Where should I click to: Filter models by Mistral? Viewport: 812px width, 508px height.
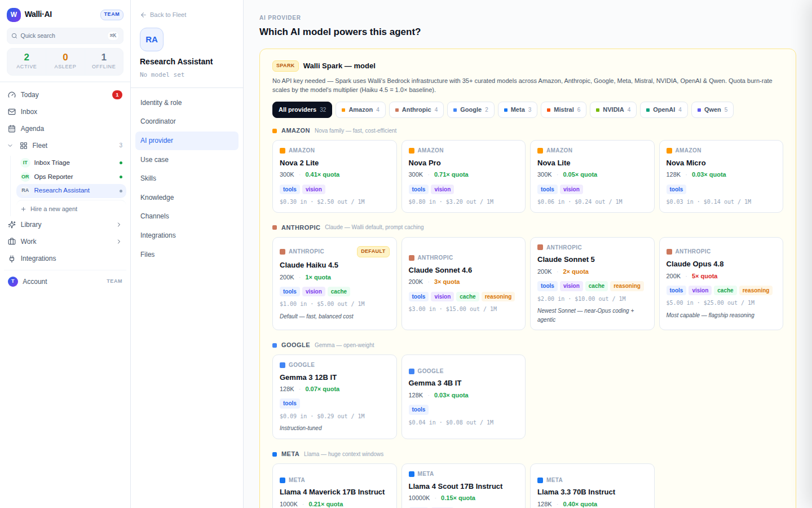564,110
